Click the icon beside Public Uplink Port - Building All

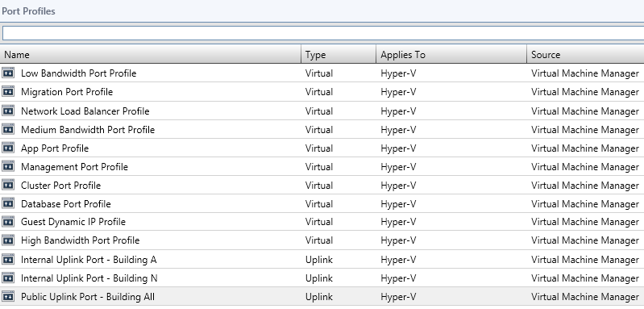pyautogui.click(x=8, y=297)
